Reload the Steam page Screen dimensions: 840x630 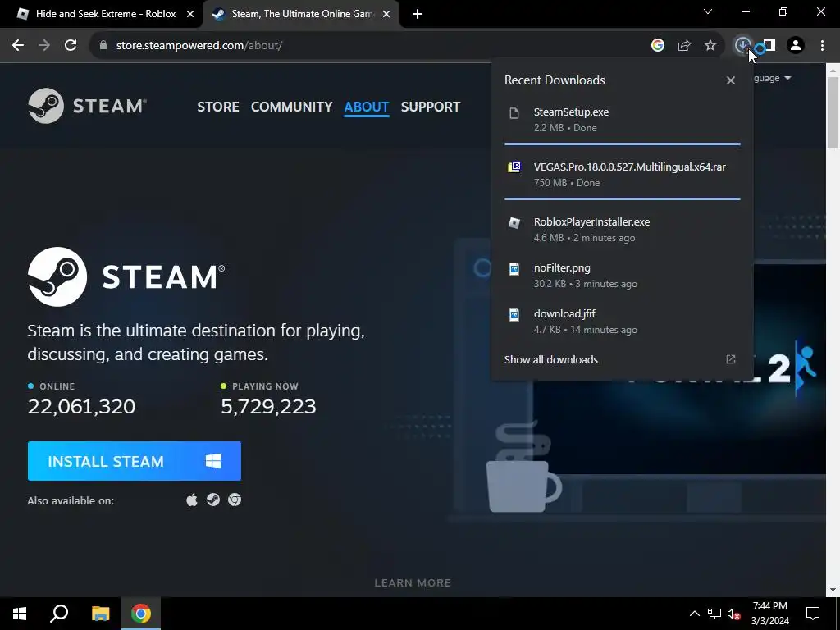71,46
